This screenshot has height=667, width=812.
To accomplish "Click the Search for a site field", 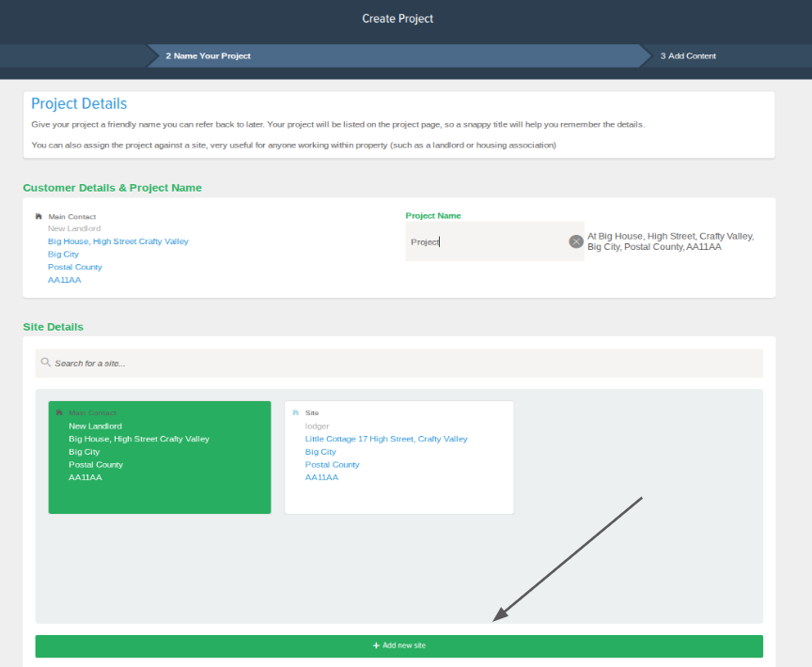I will 398,364.
